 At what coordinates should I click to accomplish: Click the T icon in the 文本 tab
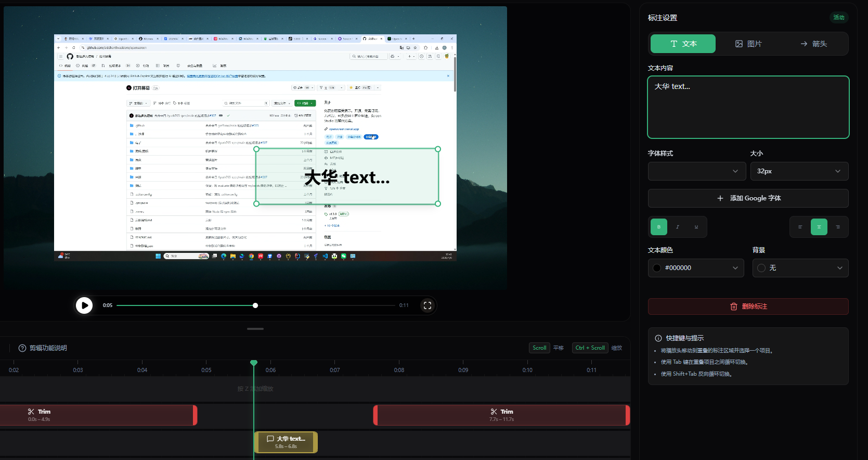point(674,44)
